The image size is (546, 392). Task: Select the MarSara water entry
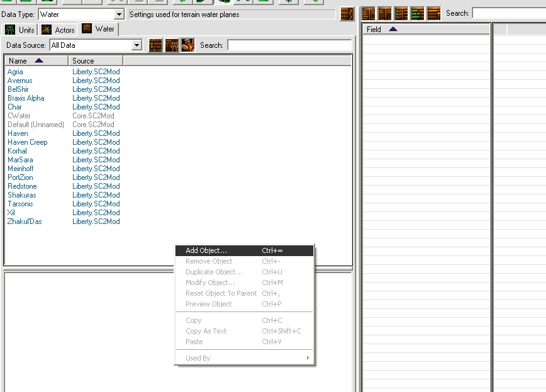pyautogui.click(x=20, y=160)
